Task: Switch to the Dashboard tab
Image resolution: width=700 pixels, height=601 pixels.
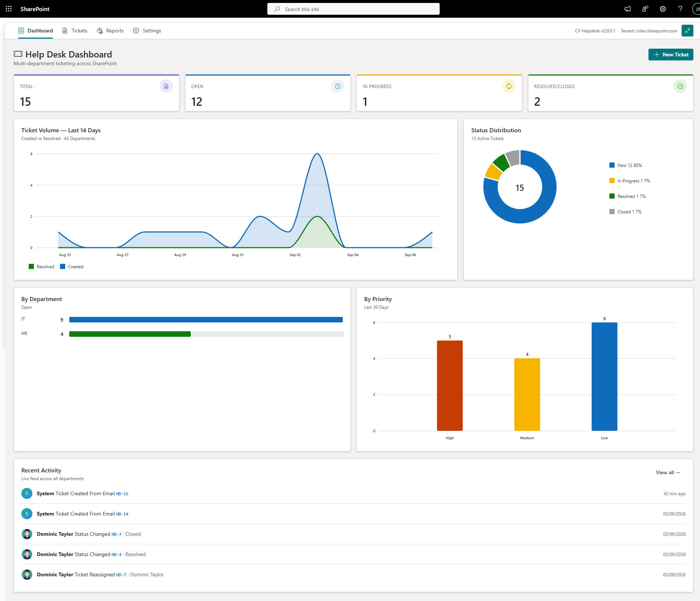Action: pos(35,31)
